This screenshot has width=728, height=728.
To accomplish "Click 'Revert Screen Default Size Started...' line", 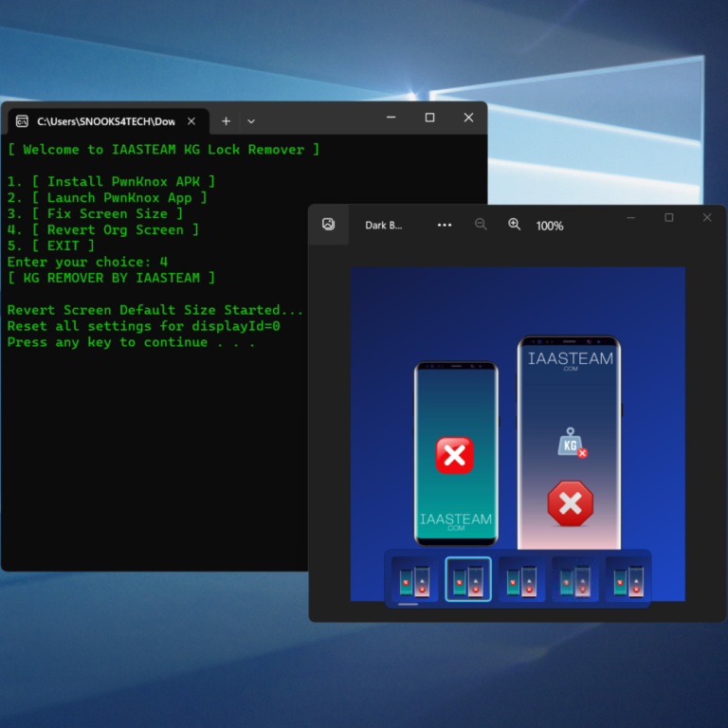I will click(155, 310).
